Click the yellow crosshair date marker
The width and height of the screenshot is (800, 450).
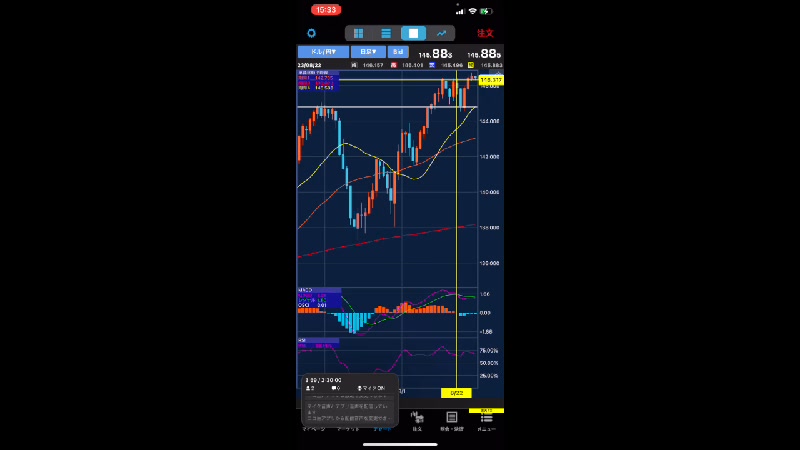click(456, 392)
